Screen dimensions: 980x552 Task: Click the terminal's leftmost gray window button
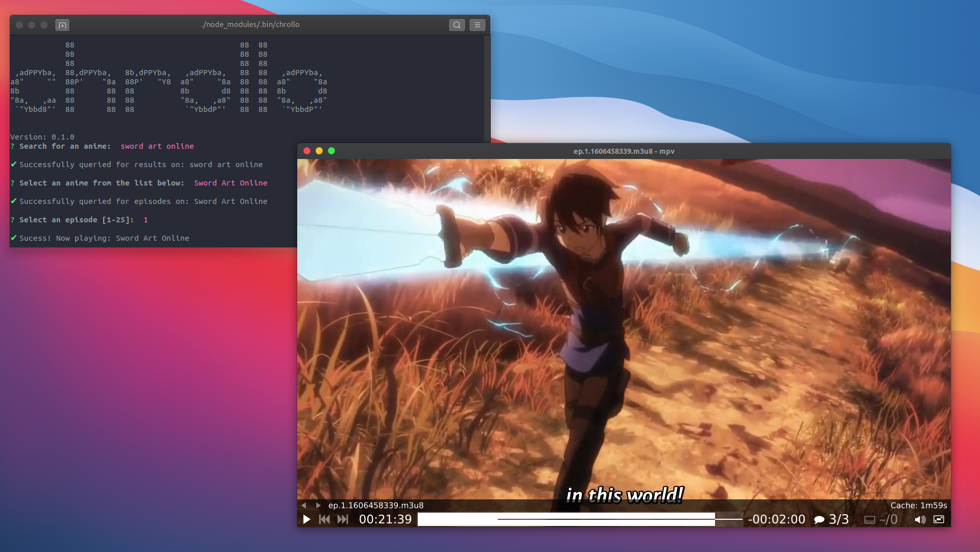click(19, 25)
